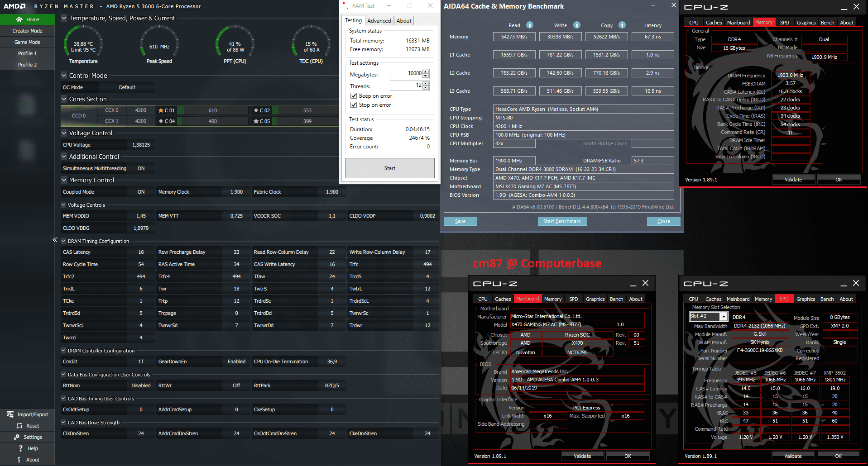This screenshot has height=466, width=868.
Task: Click Validate in the CPU-Z SPD window
Action: click(793, 456)
